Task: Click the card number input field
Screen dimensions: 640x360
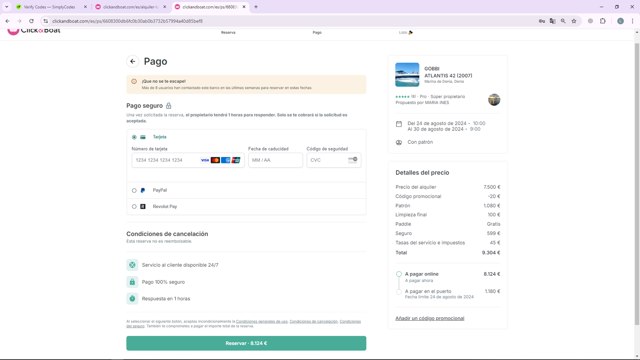Action: tap(188, 160)
